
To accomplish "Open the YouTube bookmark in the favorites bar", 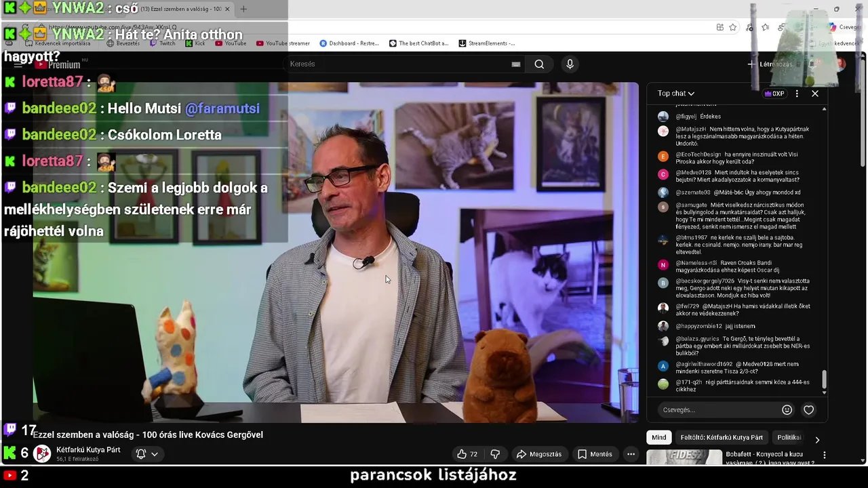I will [231, 43].
